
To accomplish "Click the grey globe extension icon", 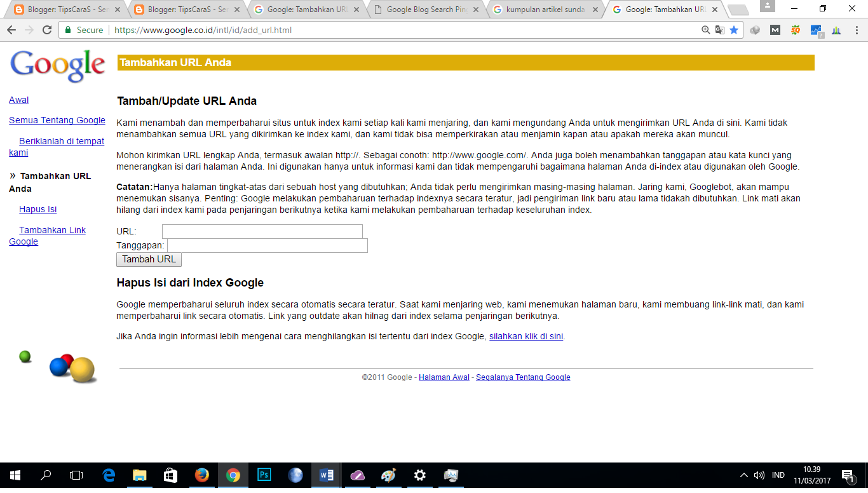I will point(755,30).
